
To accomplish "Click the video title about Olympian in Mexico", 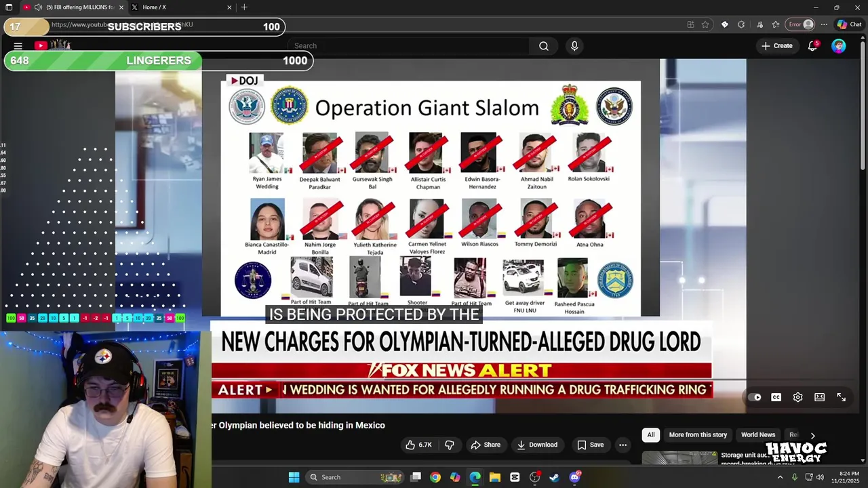I will click(298, 425).
